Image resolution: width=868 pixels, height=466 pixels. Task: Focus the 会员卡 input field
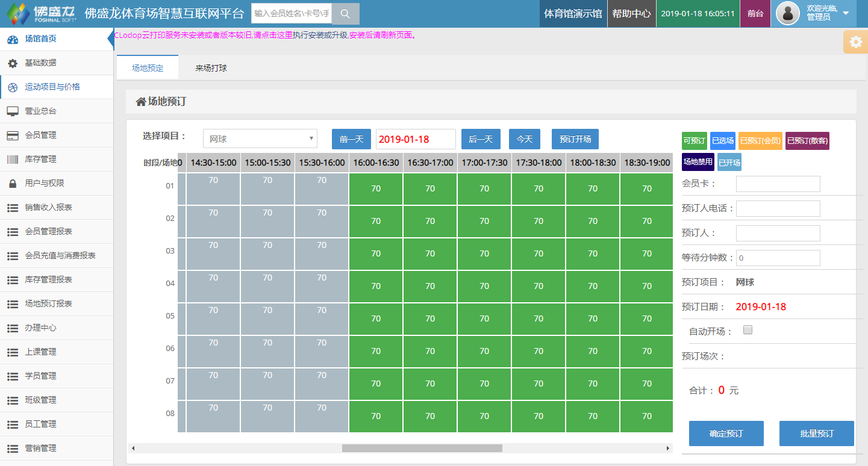pyautogui.click(x=778, y=184)
